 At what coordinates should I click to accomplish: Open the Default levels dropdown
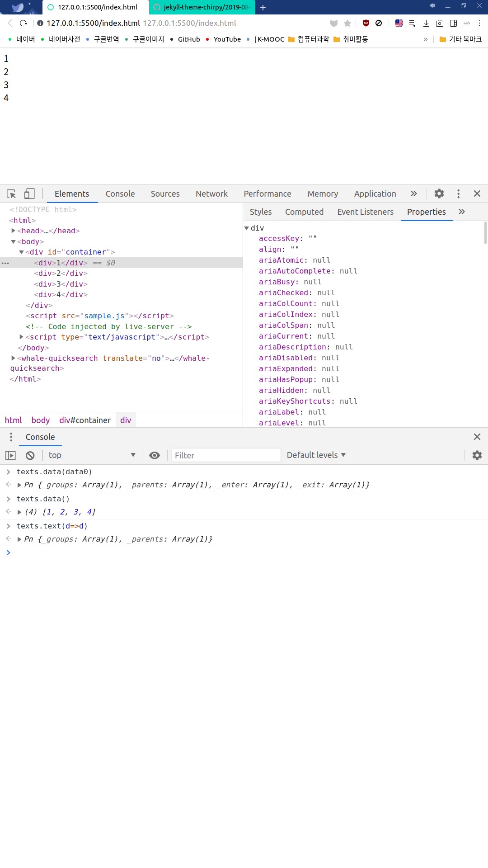[316, 455]
